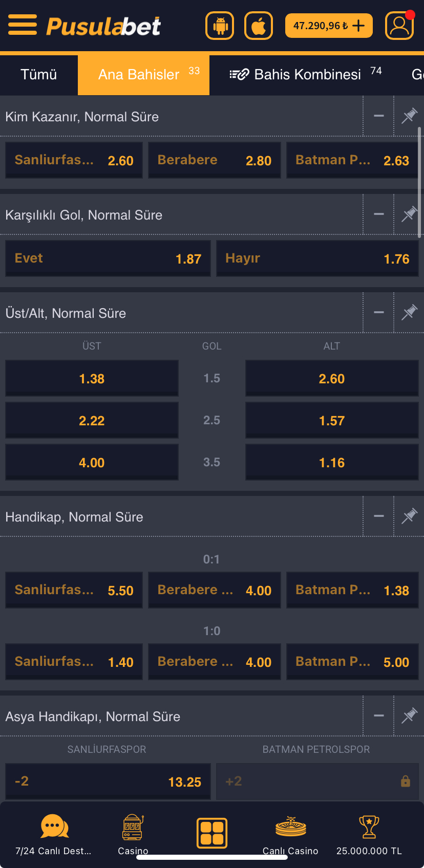Collapse the Üst/Alt market

point(378,312)
